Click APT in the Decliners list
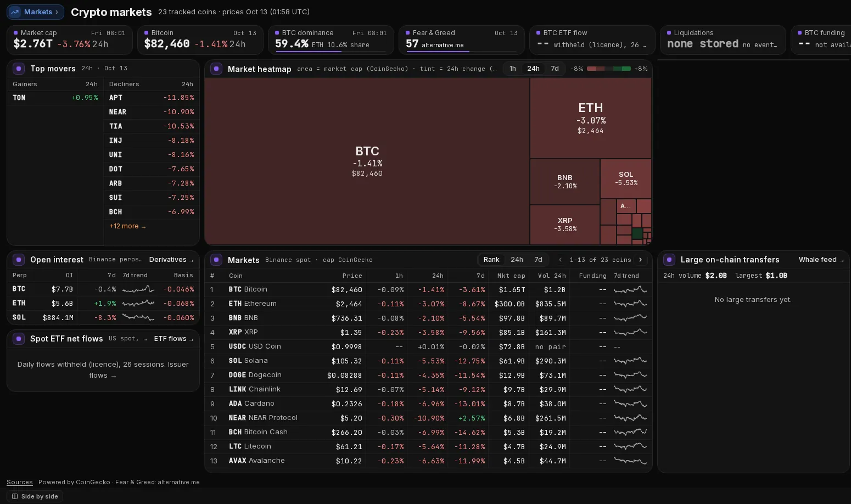Screen dimensions: 851x504 (x=152, y=98)
